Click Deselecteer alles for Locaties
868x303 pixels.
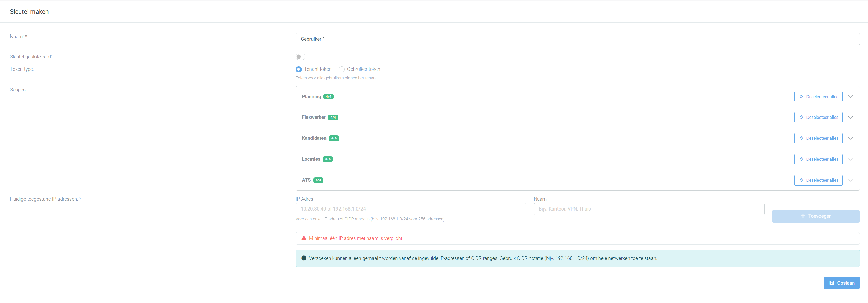click(x=818, y=159)
